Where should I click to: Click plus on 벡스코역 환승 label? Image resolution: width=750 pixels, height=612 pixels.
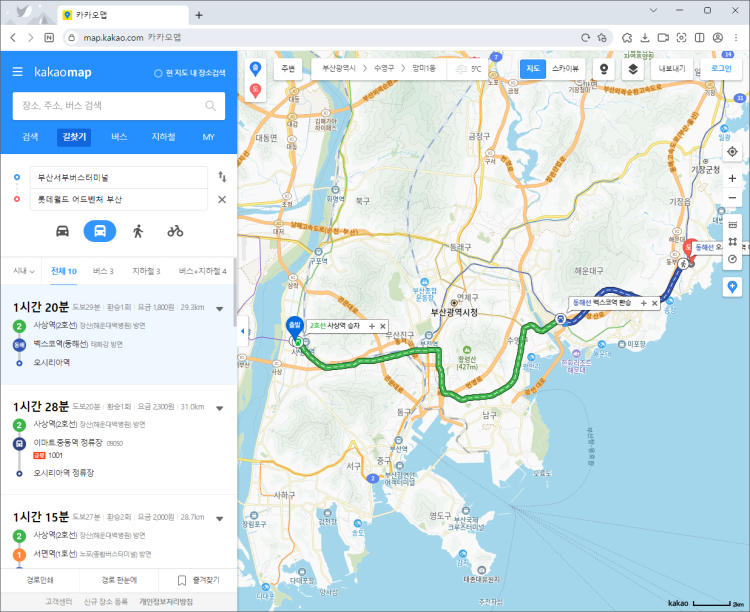pos(644,303)
